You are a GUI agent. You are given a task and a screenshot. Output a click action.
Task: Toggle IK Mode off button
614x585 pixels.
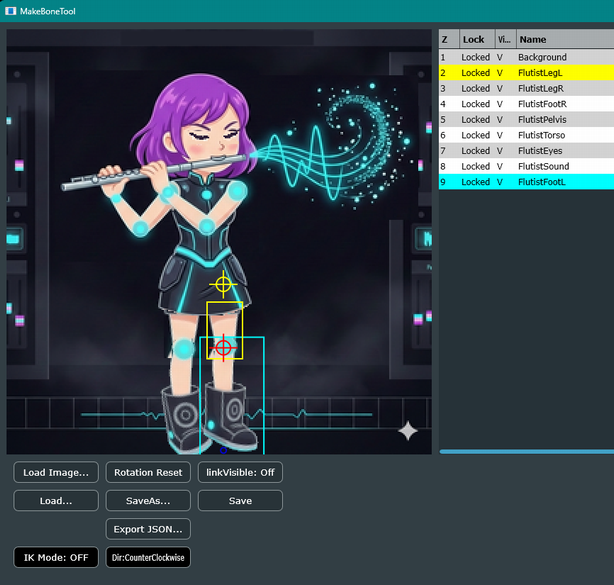(56, 557)
